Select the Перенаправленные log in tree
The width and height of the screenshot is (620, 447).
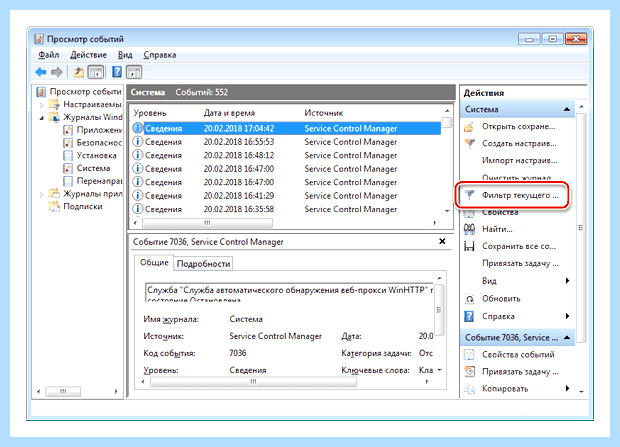tap(99, 181)
